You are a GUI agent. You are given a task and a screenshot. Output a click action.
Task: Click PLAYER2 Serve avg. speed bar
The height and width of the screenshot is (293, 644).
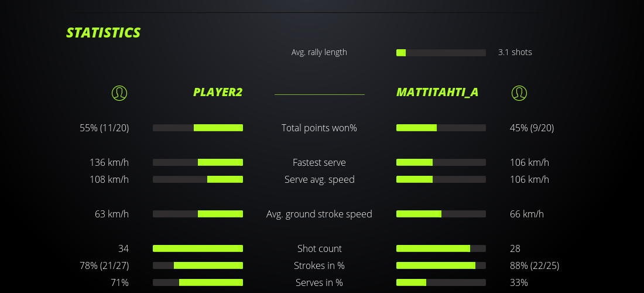(x=198, y=179)
